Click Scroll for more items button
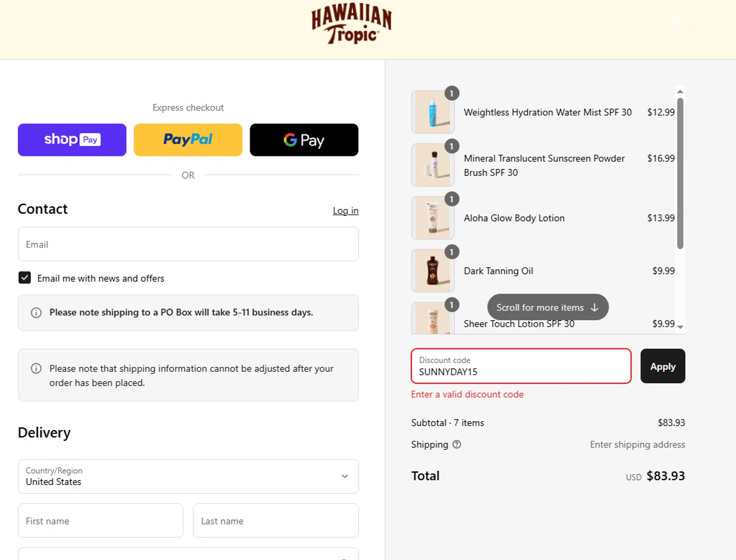 pos(548,307)
